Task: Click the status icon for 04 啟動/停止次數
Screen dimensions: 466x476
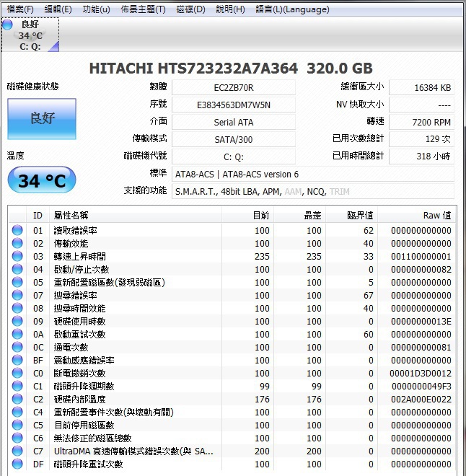Action: coord(17,269)
